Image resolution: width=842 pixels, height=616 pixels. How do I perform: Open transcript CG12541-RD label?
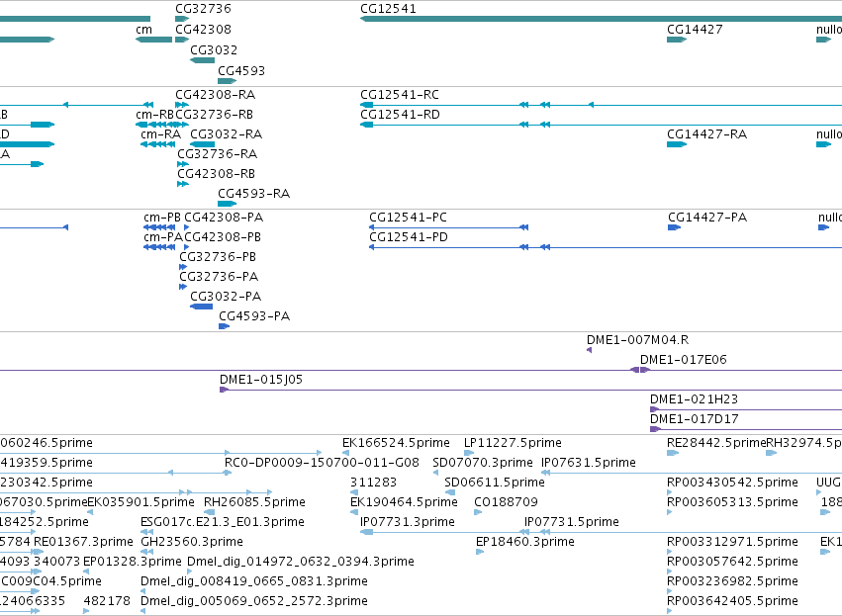click(x=400, y=115)
